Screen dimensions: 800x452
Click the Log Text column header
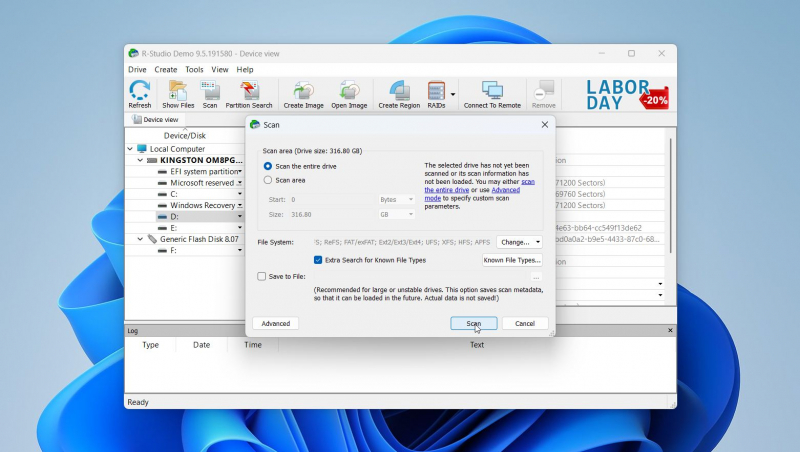(x=477, y=345)
